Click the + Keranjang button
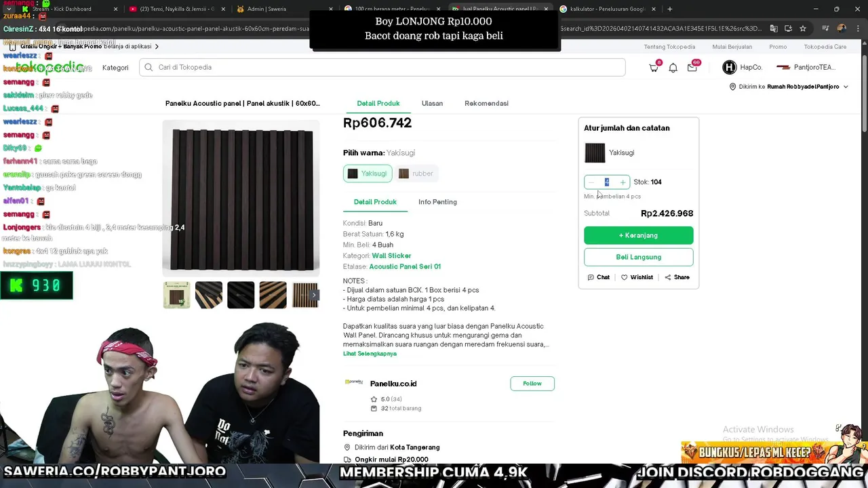868x488 pixels. (x=638, y=235)
